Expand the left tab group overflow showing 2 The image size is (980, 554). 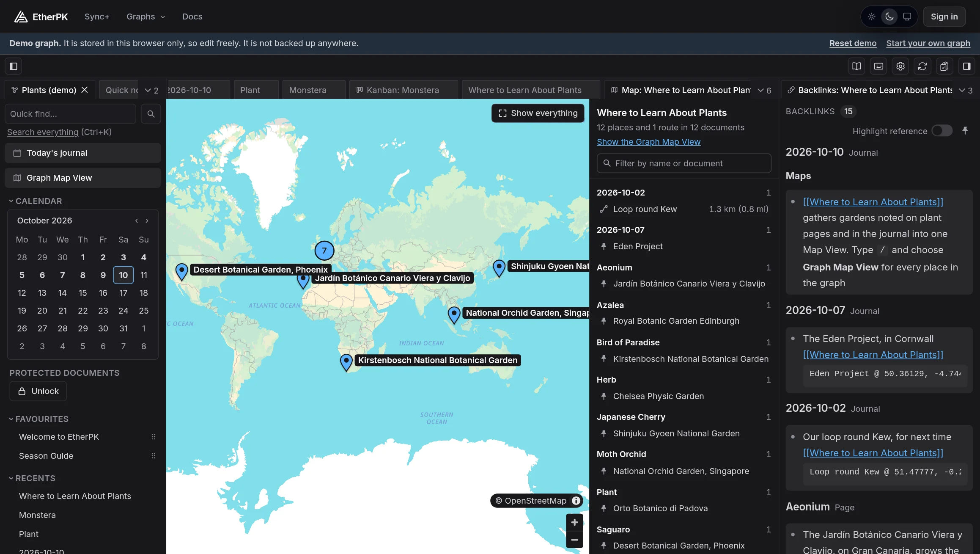point(151,90)
